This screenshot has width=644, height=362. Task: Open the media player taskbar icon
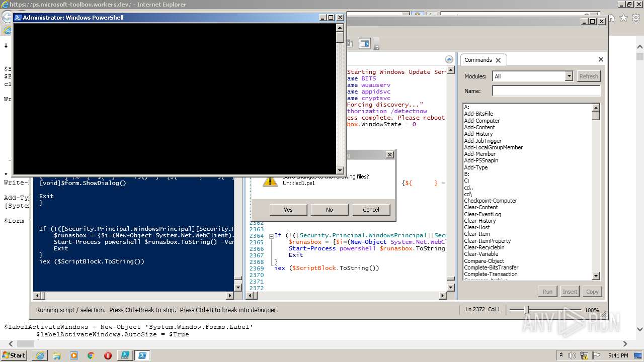[74, 355]
